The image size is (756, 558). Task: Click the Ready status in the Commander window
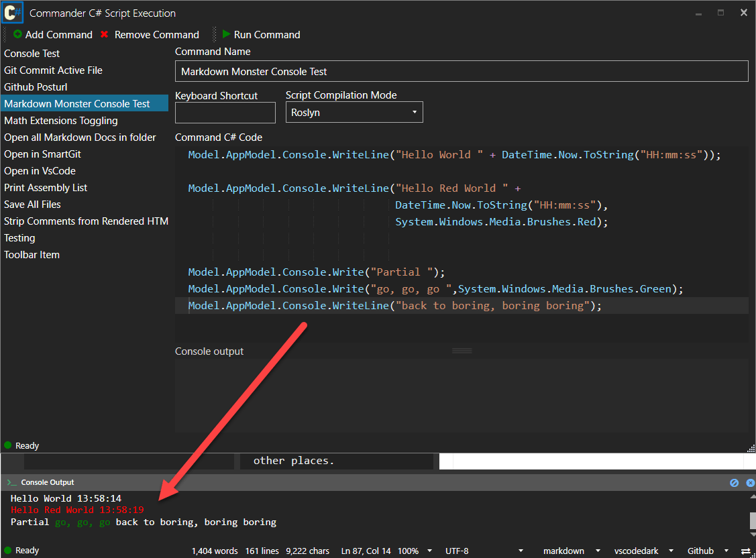(x=21, y=446)
